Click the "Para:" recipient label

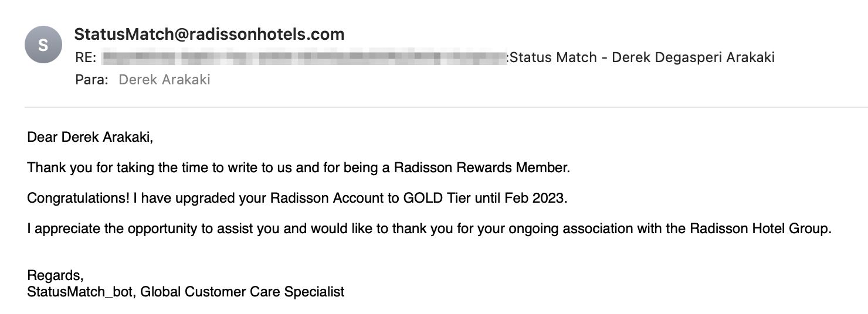point(92,80)
